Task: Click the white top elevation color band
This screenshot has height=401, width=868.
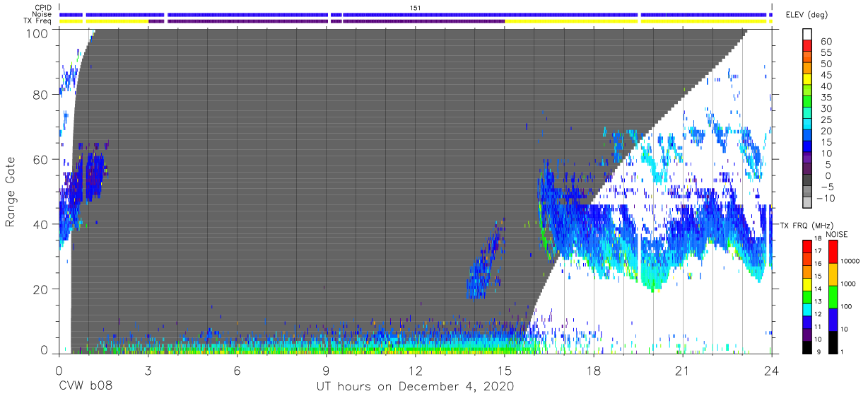Action: coord(809,35)
